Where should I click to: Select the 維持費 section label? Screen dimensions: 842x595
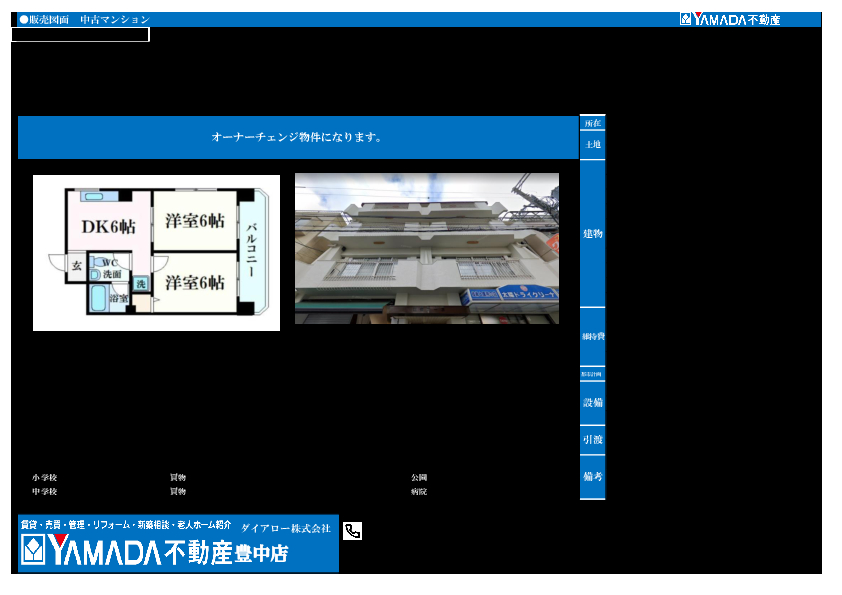(x=592, y=336)
